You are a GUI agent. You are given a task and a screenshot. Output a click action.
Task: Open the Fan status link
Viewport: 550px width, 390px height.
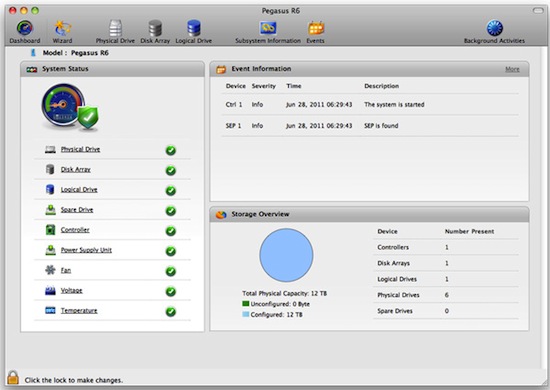pyautogui.click(x=66, y=270)
